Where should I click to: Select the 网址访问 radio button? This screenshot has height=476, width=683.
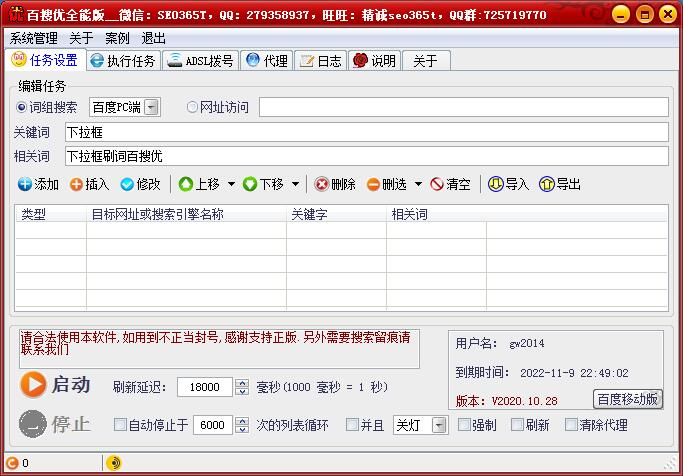[x=192, y=107]
